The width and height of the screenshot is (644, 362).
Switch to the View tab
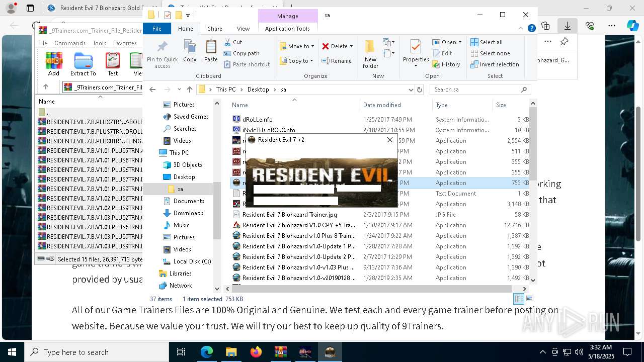point(243,29)
